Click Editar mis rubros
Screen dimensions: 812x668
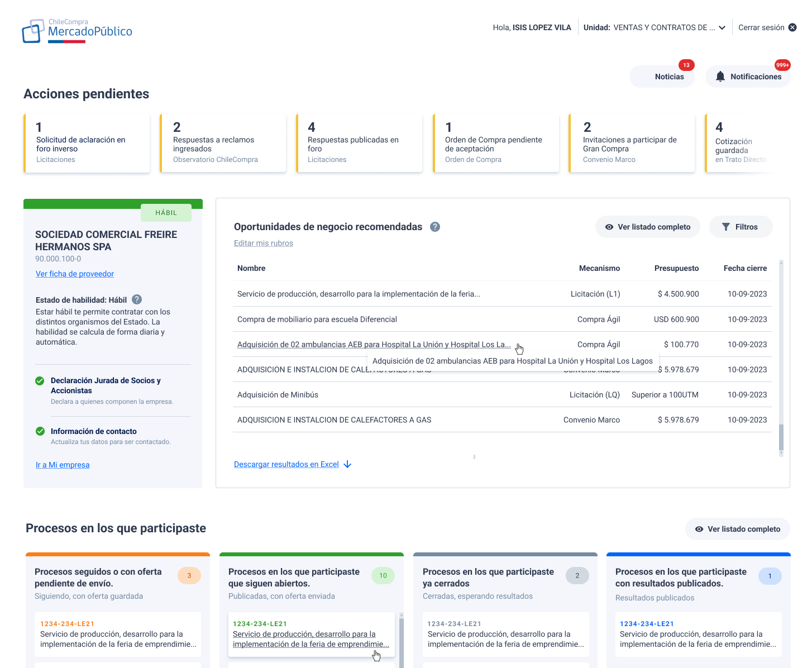pyautogui.click(x=263, y=242)
